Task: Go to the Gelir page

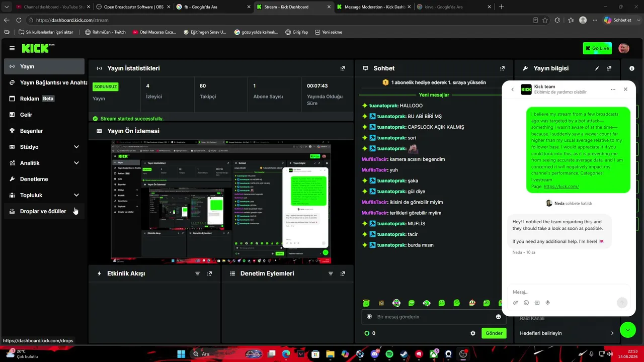Action: (44, 115)
